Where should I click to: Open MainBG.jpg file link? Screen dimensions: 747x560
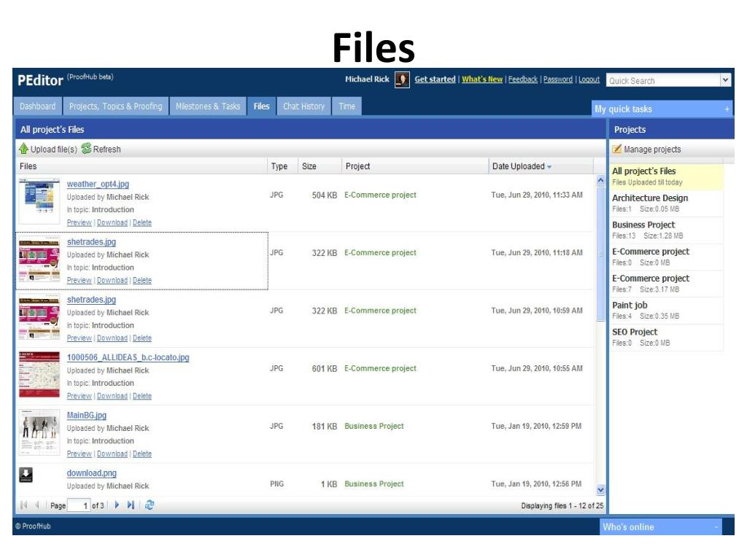tap(86, 415)
